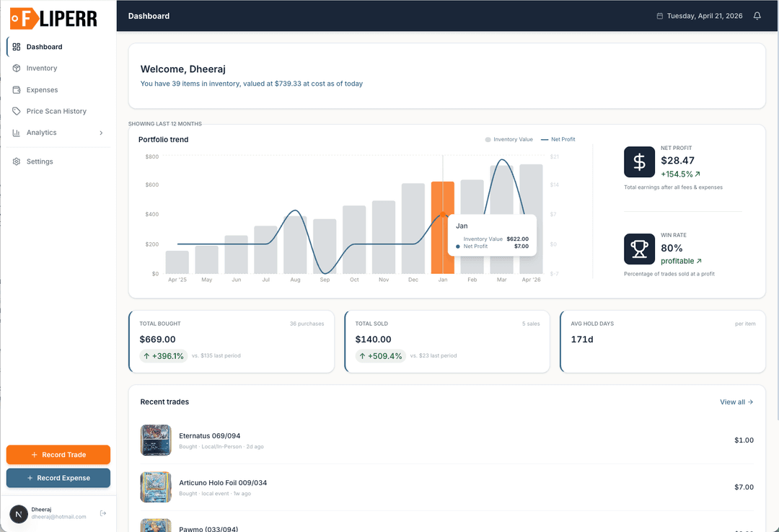Click the Win Rate trophy icon
Screen dimensions: 779x532
(639, 249)
